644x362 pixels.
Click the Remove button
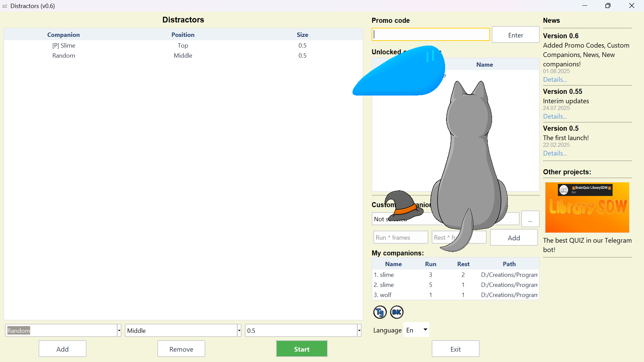coord(181,349)
